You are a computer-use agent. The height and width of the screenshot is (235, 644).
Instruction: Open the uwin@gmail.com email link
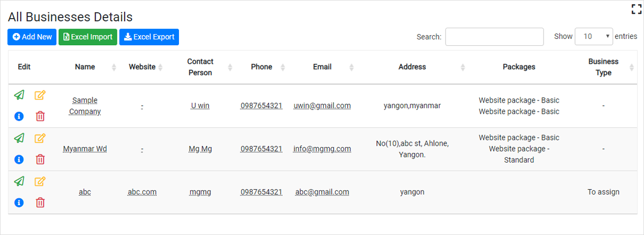322,106
